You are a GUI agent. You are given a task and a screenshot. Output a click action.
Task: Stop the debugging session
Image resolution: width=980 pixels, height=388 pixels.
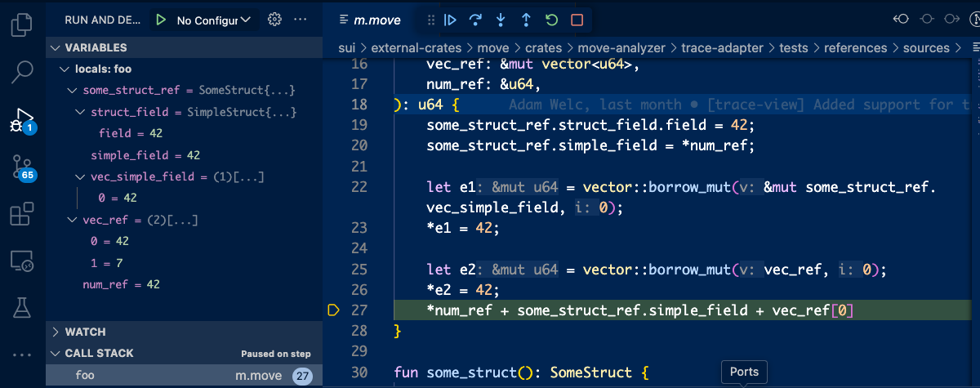pos(577,20)
